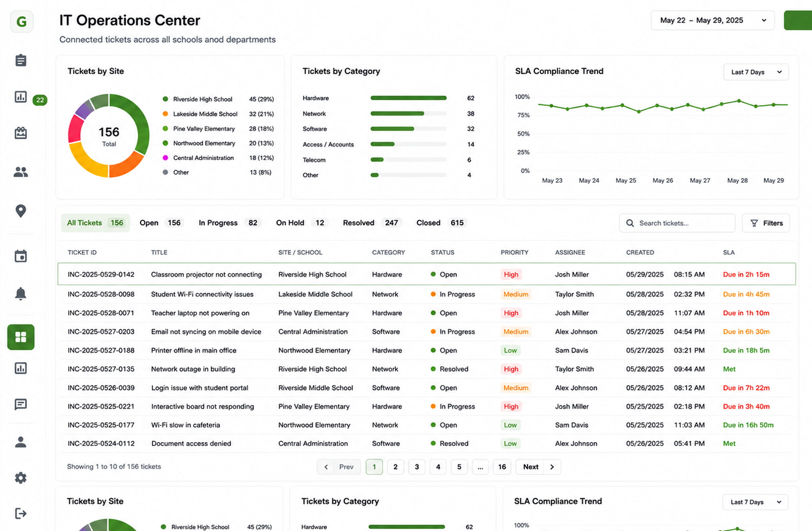Click the logout arrow sidebar icon

click(x=21, y=513)
